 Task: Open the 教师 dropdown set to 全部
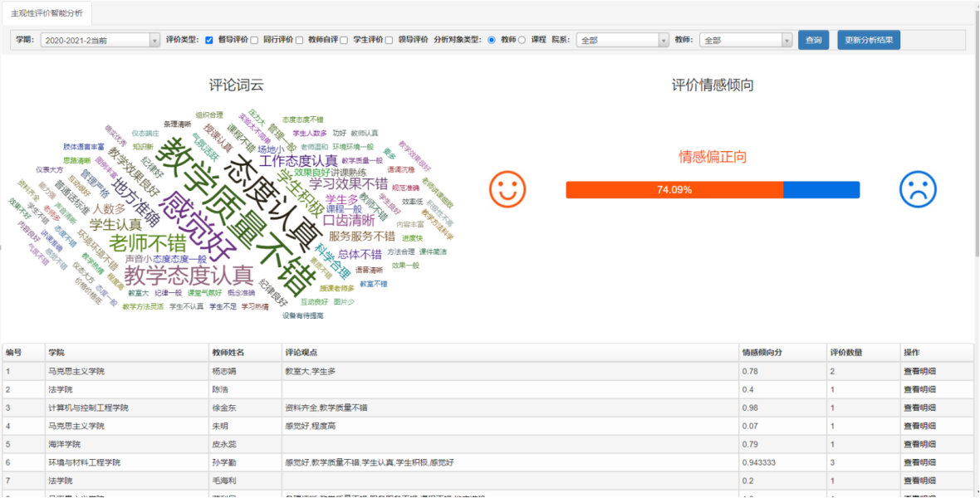(747, 40)
